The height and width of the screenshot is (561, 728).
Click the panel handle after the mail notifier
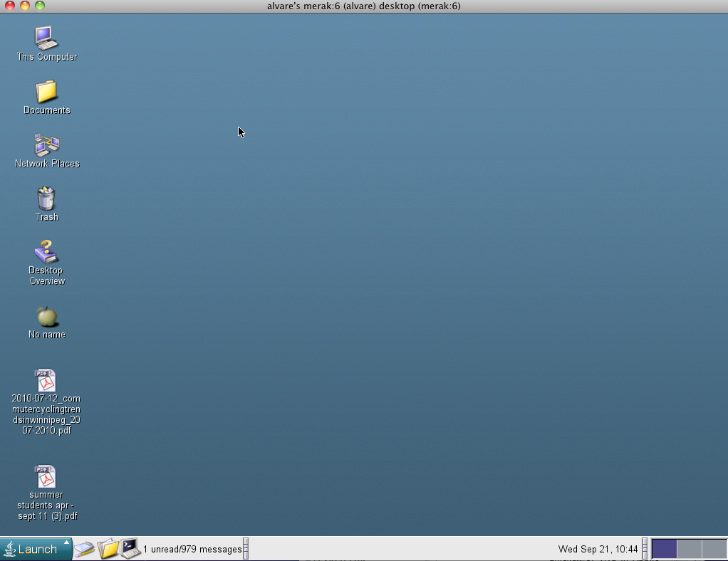coord(246,549)
